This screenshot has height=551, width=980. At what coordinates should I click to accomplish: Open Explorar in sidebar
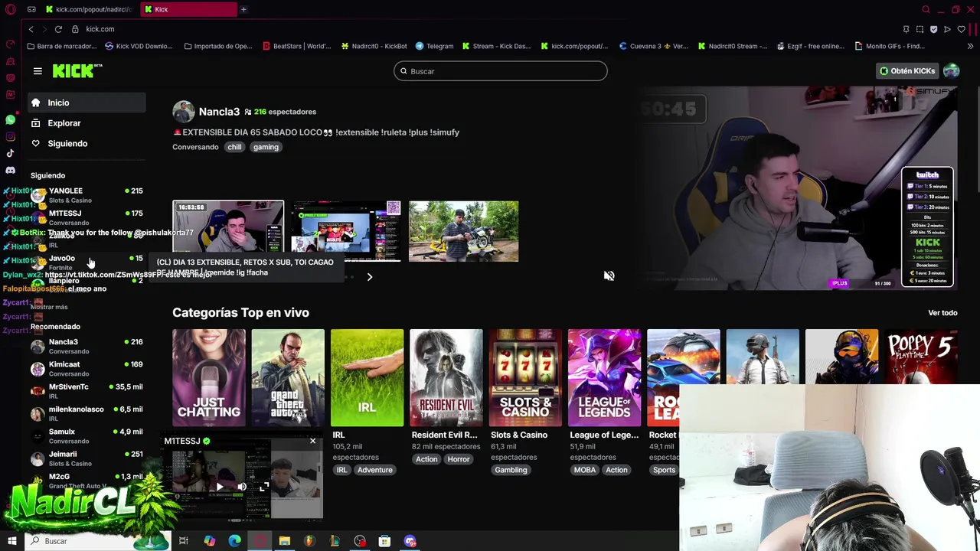click(87, 123)
